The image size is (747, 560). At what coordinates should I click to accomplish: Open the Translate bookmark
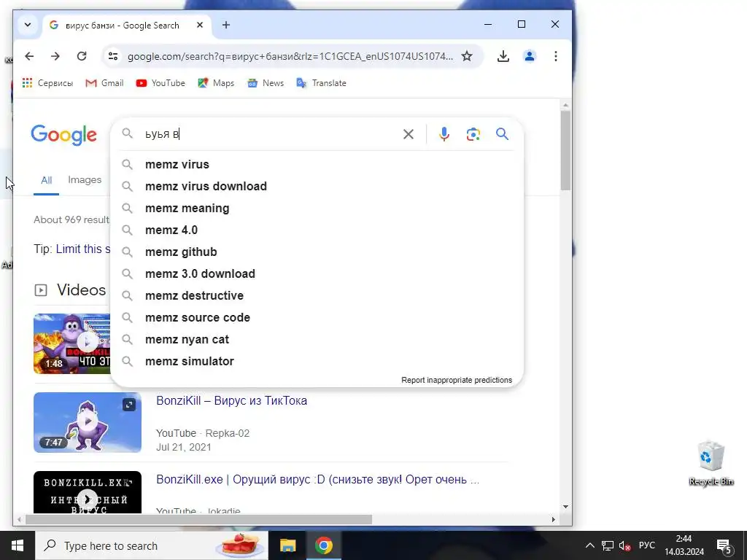321,83
